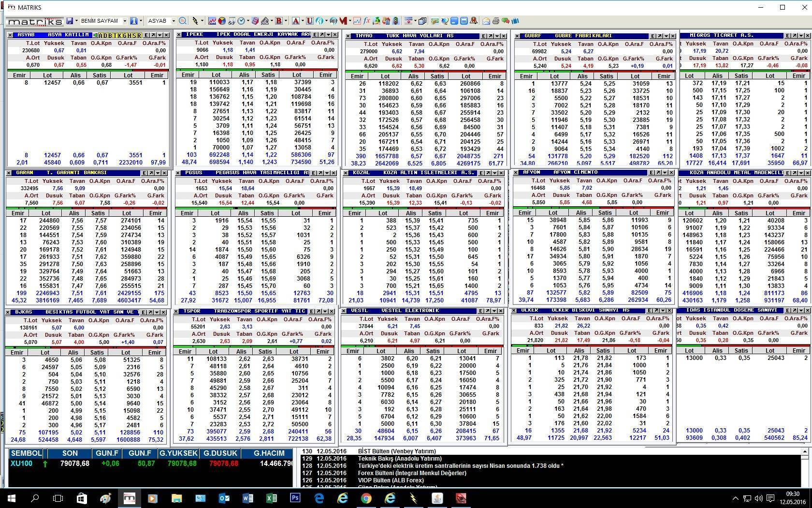Open the alarm bell icon
Viewport: 812px width, 508px height.
(474, 21)
